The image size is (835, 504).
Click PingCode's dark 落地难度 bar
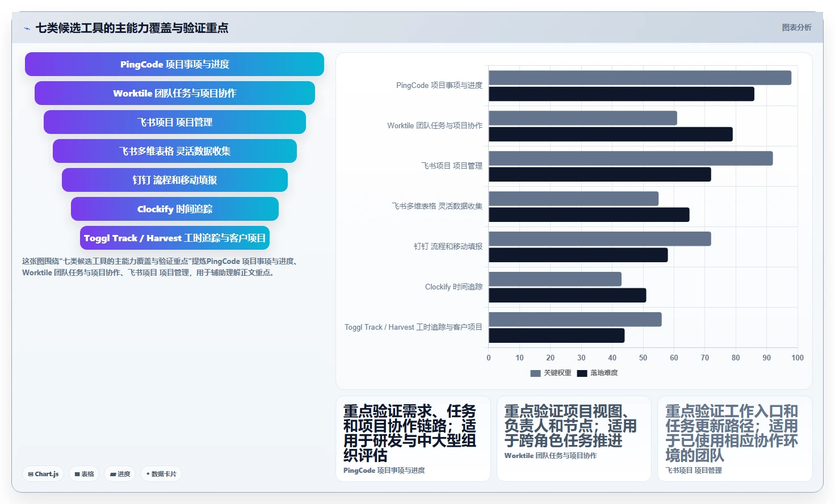click(622, 94)
